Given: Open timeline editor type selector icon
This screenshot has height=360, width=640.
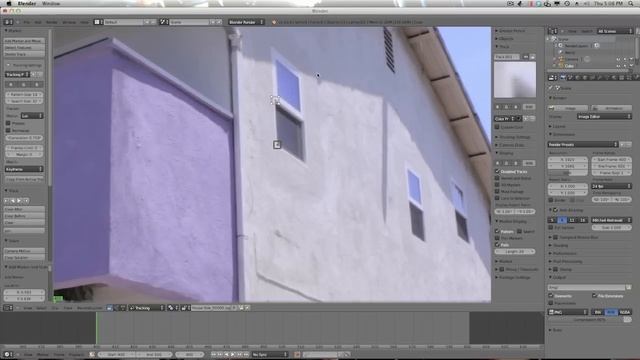Looking at the screenshot, I should coord(7,354).
